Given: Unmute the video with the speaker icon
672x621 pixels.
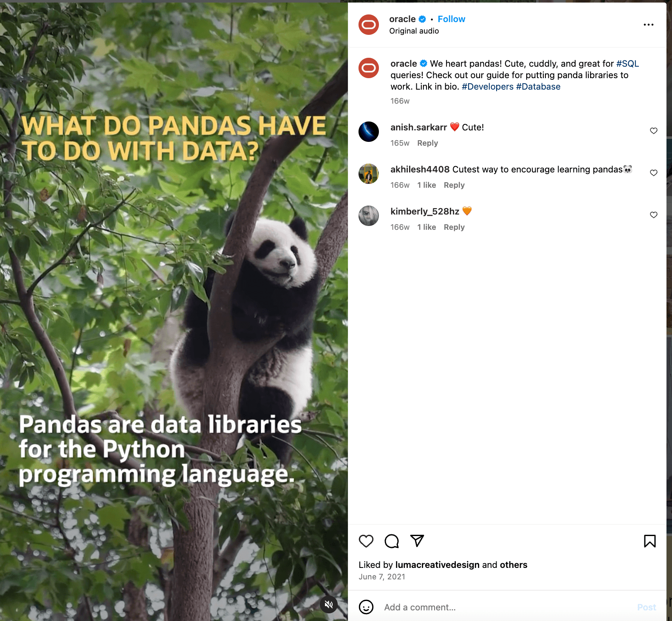Looking at the screenshot, I should point(329,604).
